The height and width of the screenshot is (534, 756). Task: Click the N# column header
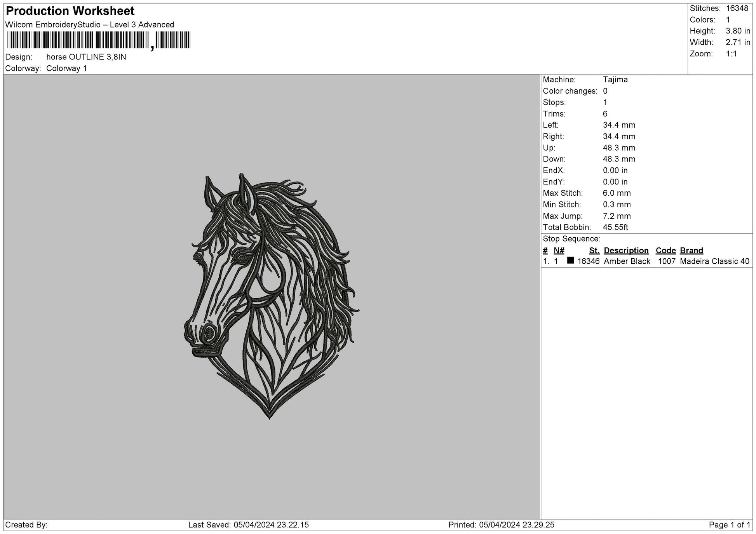(x=559, y=250)
